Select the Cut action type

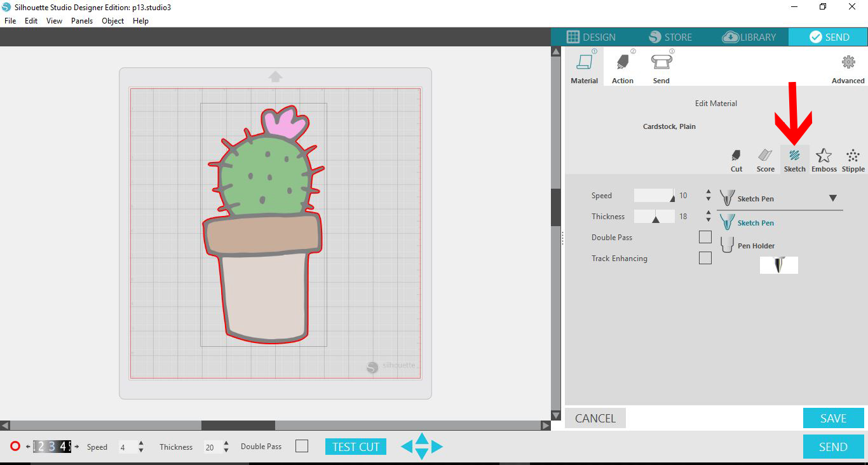click(x=736, y=160)
